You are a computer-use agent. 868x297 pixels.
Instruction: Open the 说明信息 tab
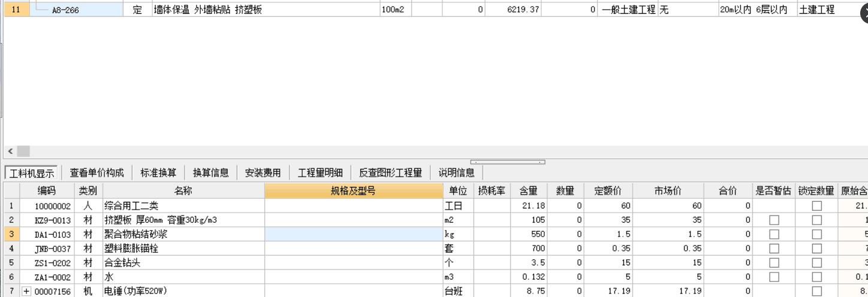(456, 173)
